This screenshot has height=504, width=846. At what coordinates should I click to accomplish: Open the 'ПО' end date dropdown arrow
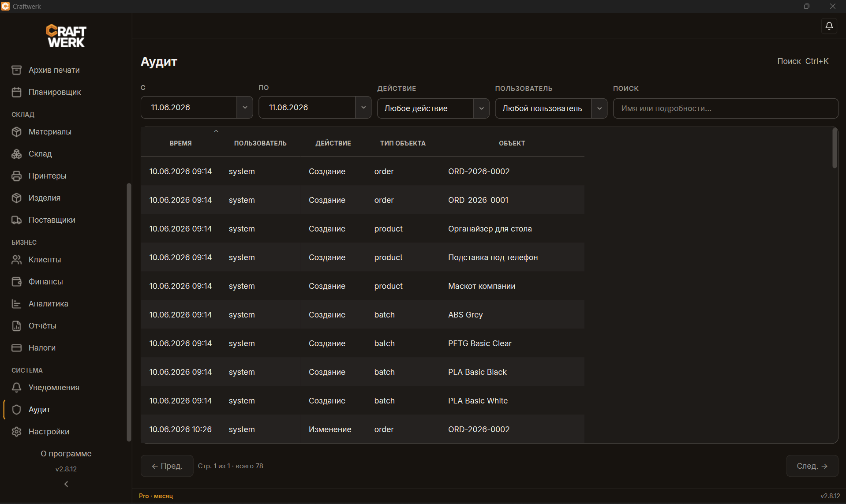tap(363, 108)
